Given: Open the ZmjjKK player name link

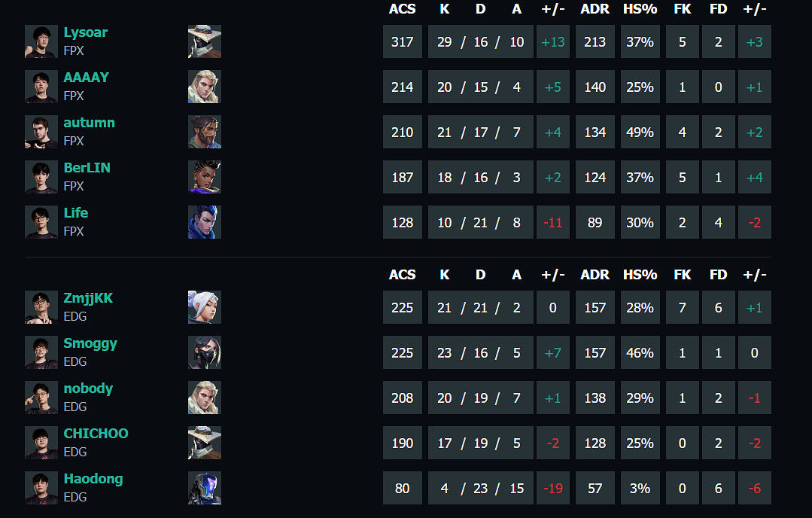Looking at the screenshot, I should coord(88,298).
